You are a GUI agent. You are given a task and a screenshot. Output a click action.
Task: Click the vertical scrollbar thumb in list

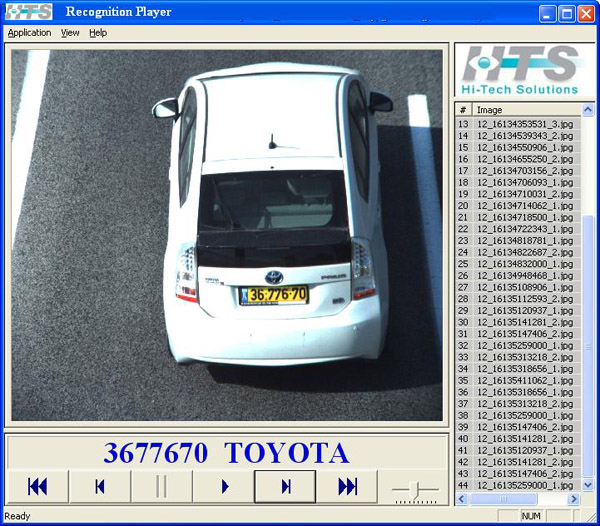click(587, 346)
